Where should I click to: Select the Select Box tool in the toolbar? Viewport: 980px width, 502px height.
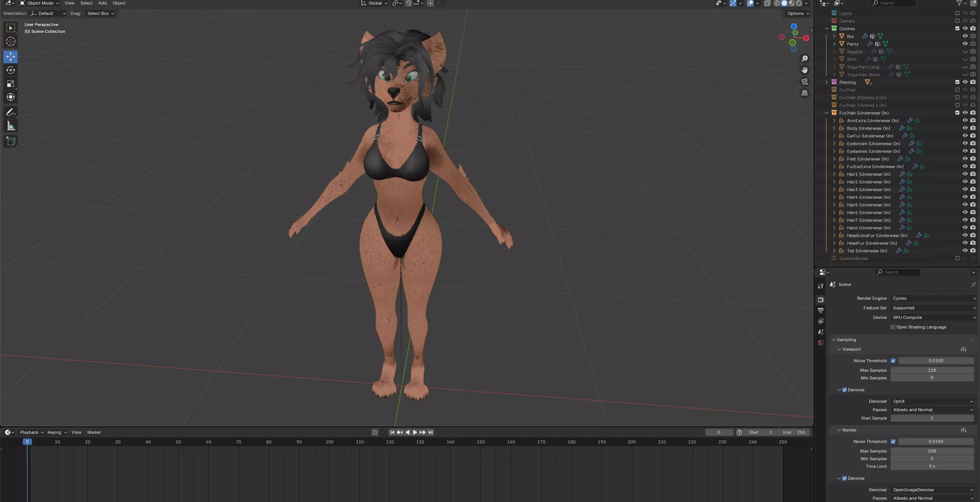[11, 28]
